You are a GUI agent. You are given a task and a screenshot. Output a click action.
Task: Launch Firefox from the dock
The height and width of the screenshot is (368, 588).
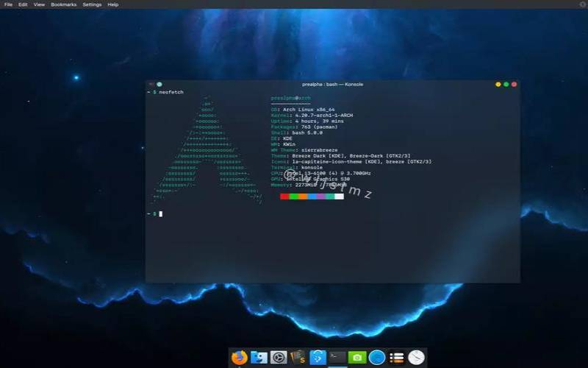[x=240, y=357]
